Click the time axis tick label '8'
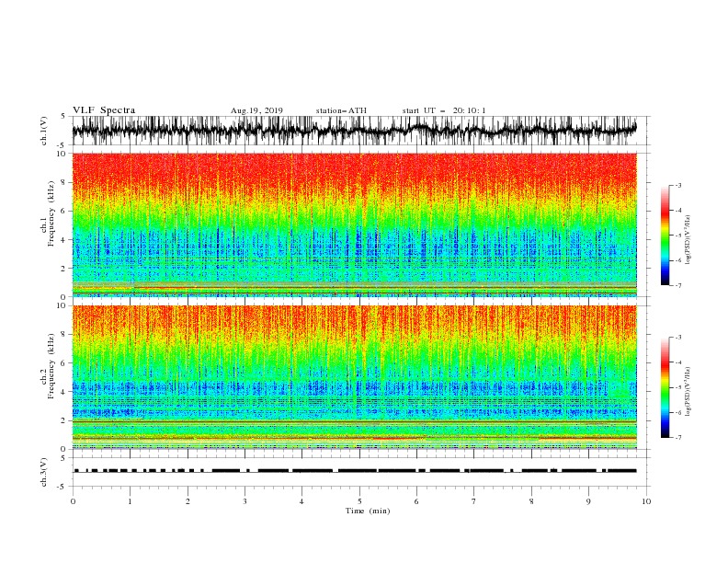Viewport: 728px width, 563px height. coord(531,501)
